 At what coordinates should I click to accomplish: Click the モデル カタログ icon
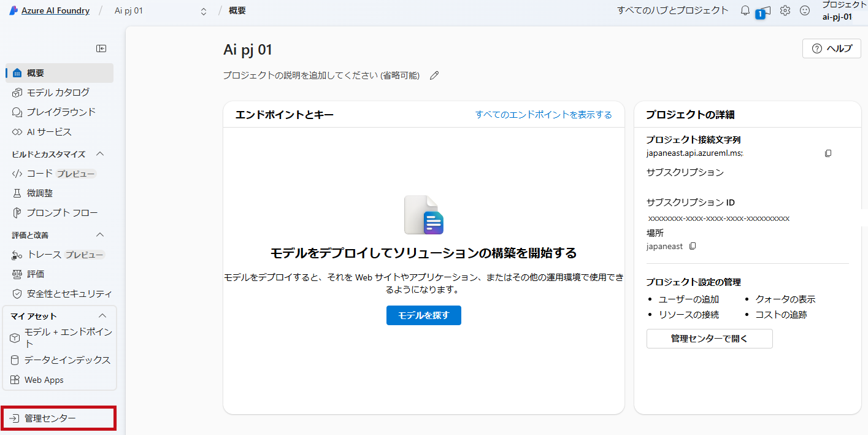point(17,93)
